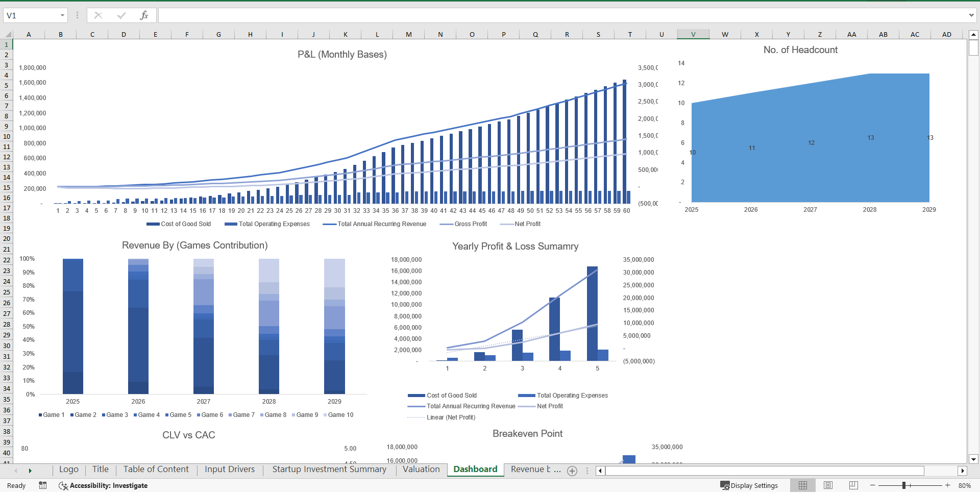980x493 pixels.
Task: Open the Logo sheet tab
Action: click(x=69, y=470)
